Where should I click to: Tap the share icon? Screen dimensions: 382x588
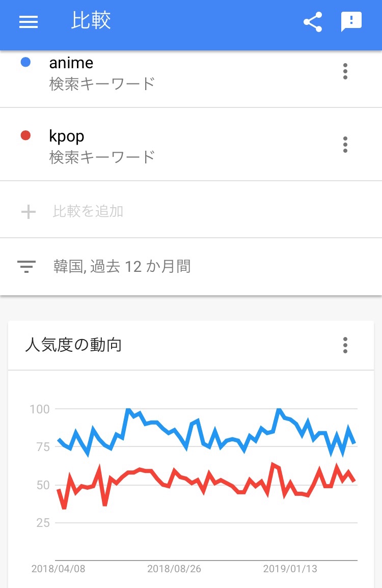(312, 22)
